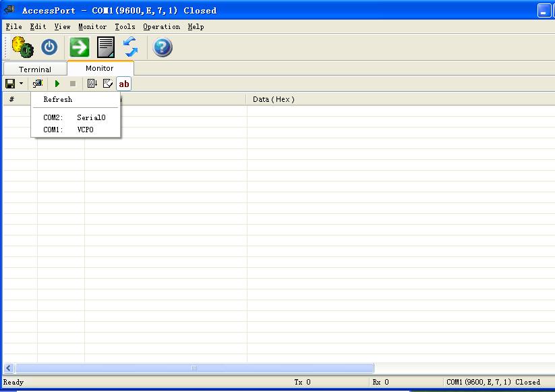The width and height of the screenshot is (555, 392).
Task: Expand the save button dropdown arrow
Action: [21, 84]
